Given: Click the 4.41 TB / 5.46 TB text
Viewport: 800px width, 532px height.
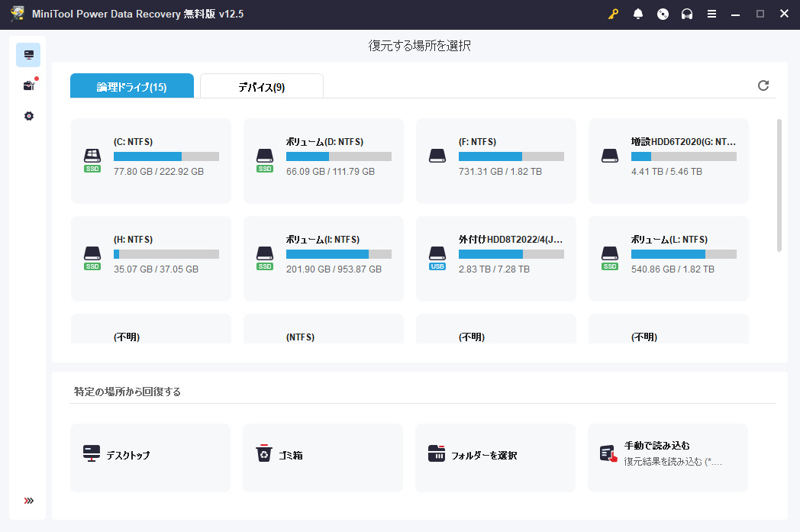Looking at the screenshot, I should 666,172.
